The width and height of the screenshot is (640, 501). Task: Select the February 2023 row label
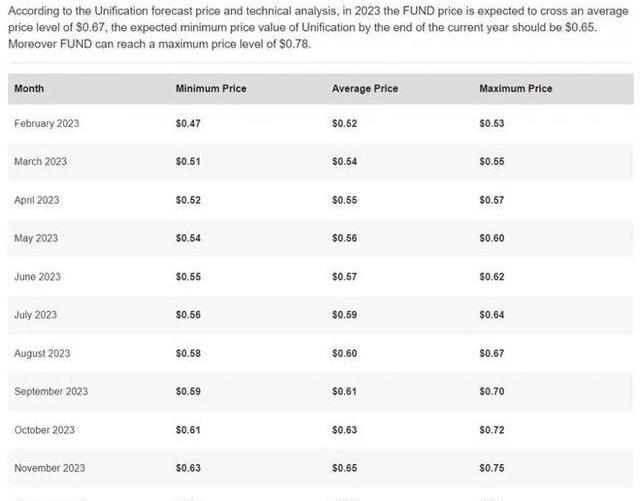tap(46, 123)
